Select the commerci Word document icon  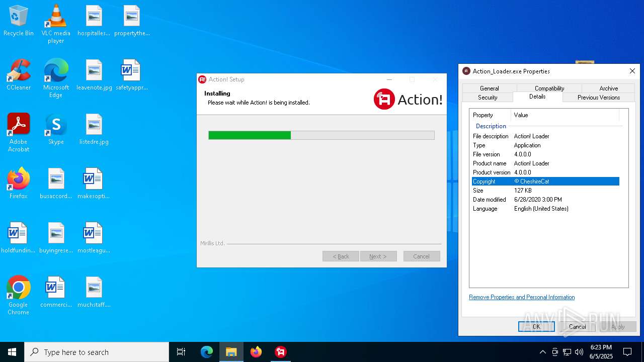[x=56, y=293]
